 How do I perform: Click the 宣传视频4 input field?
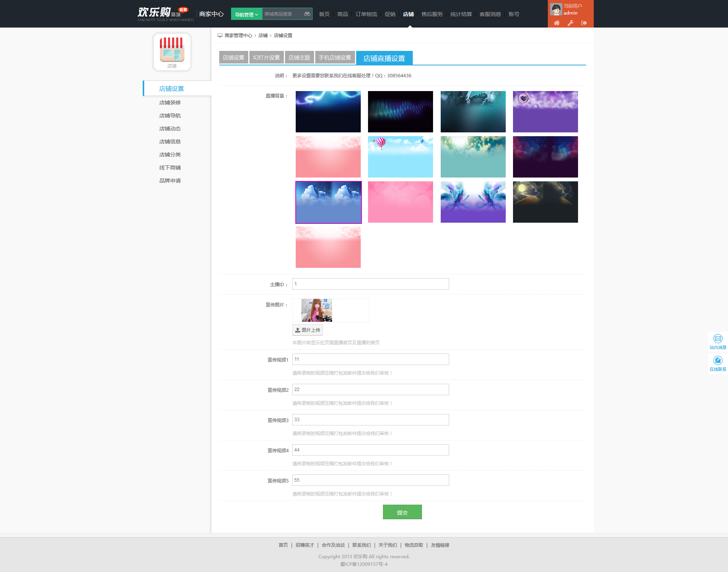pos(371,450)
